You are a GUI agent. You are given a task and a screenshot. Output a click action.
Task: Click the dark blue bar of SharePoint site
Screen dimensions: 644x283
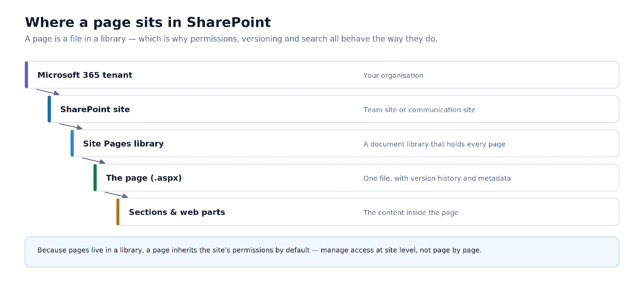click(49, 109)
